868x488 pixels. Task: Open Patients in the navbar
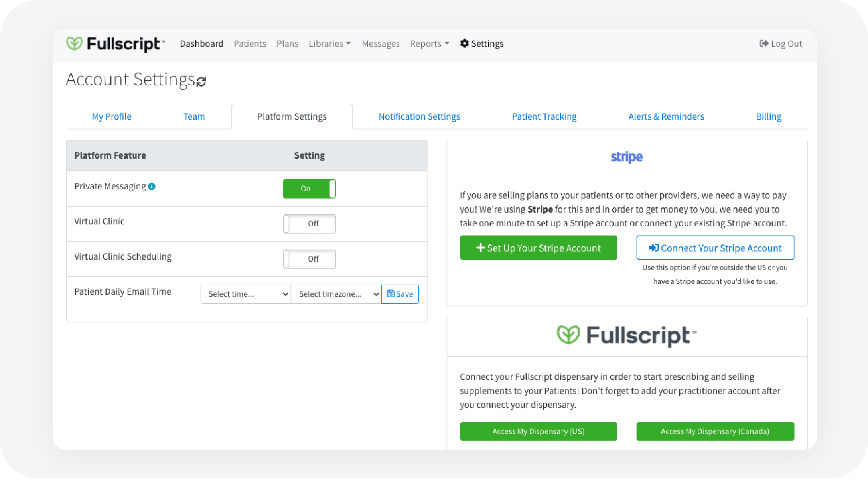[250, 43]
